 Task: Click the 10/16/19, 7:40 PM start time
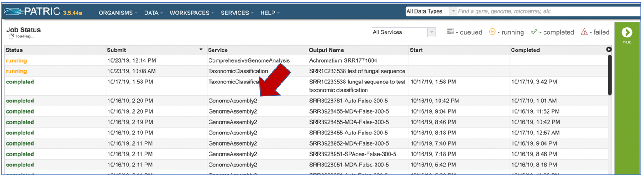(433, 144)
